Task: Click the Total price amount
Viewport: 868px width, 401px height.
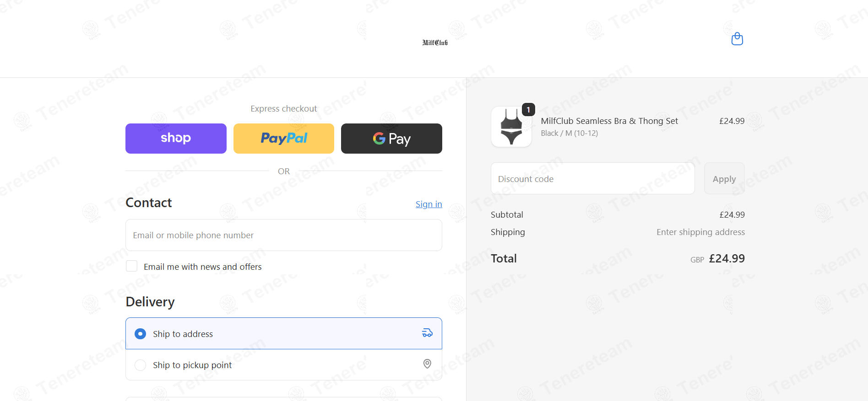Action: click(727, 258)
